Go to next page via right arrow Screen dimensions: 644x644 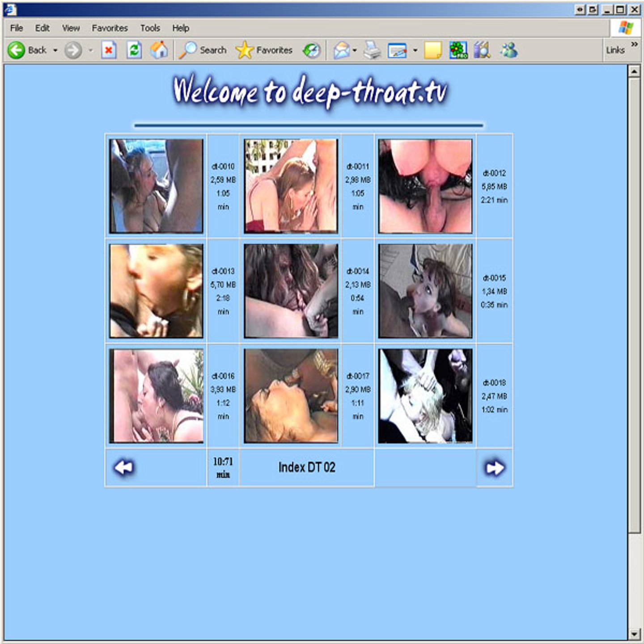[495, 468]
